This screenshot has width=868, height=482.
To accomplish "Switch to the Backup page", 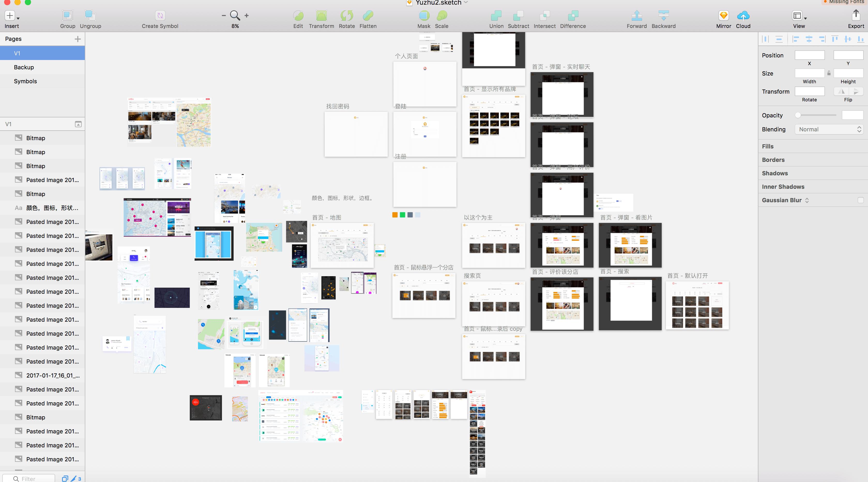I will tap(24, 67).
